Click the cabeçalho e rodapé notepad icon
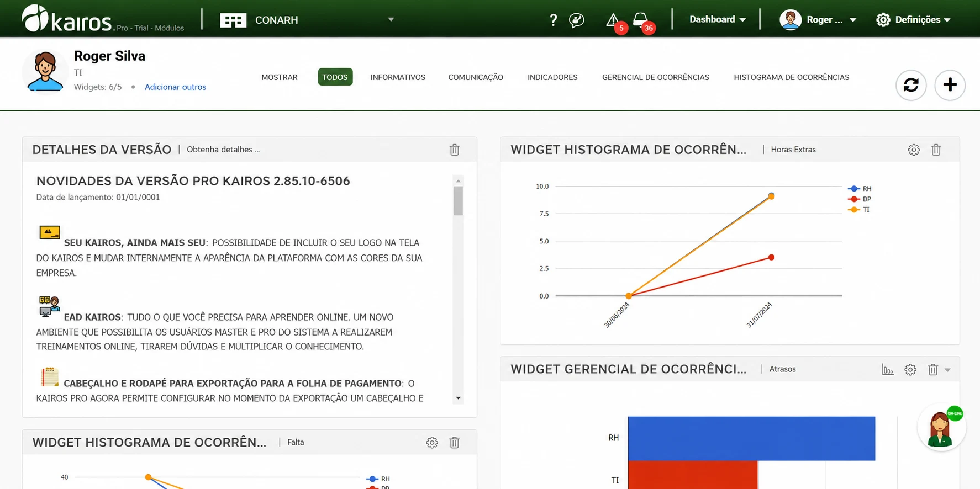The width and height of the screenshot is (980, 489). click(50, 377)
